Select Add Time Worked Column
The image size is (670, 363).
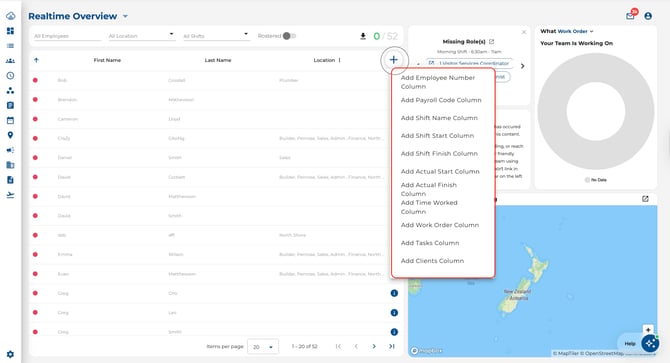point(443,207)
